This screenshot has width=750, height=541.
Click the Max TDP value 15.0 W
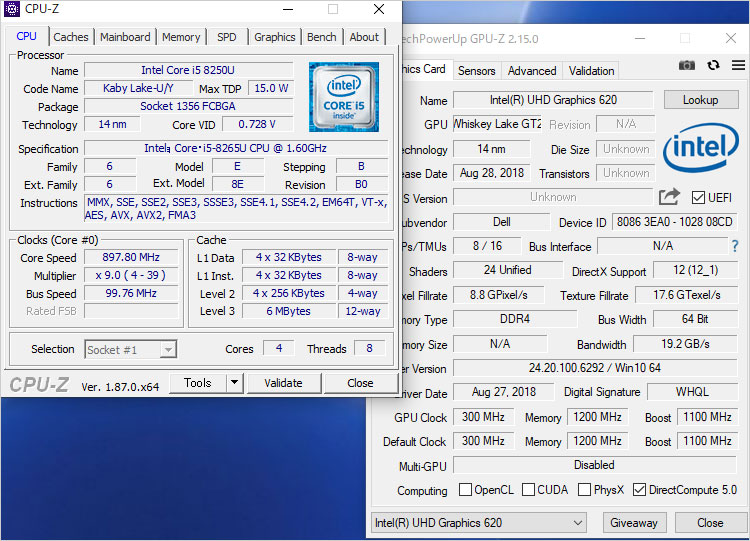pyautogui.click(x=271, y=88)
